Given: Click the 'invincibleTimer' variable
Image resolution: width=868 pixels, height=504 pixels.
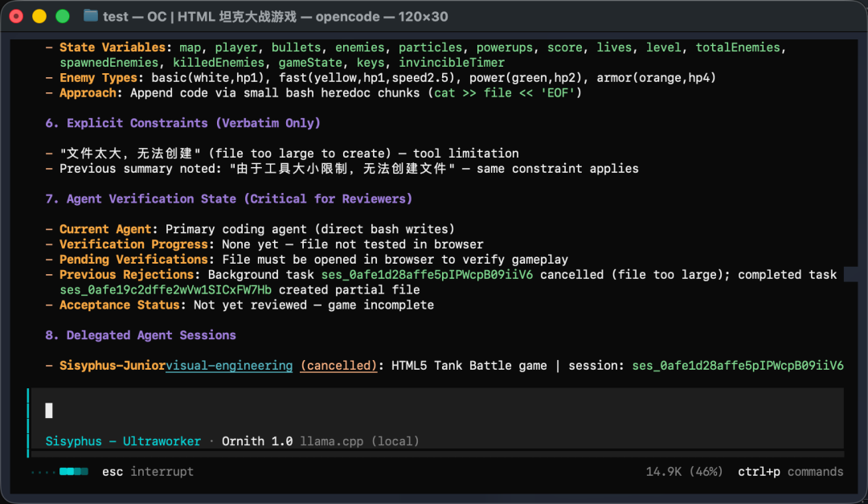Looking at the screenshot, I should pos(452,63).
